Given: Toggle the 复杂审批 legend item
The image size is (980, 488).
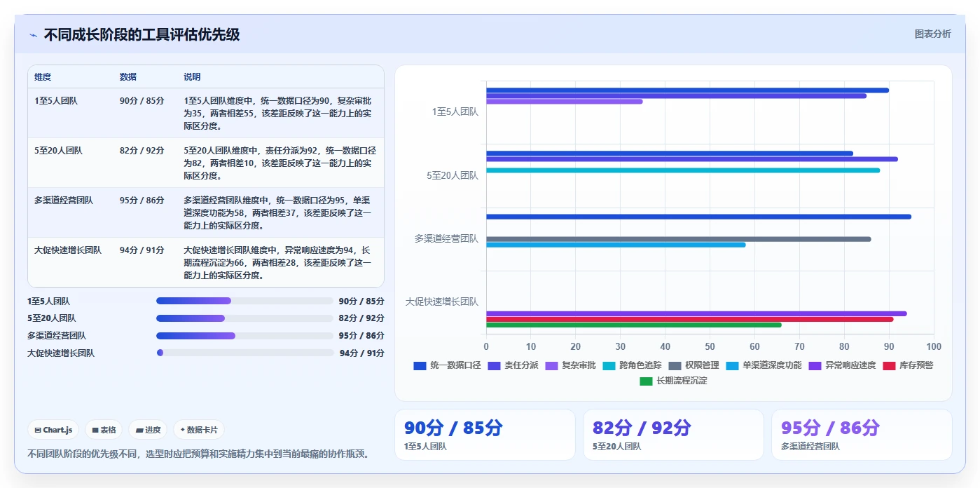Looking at the screenshot, I should click(x=570, y=365).
